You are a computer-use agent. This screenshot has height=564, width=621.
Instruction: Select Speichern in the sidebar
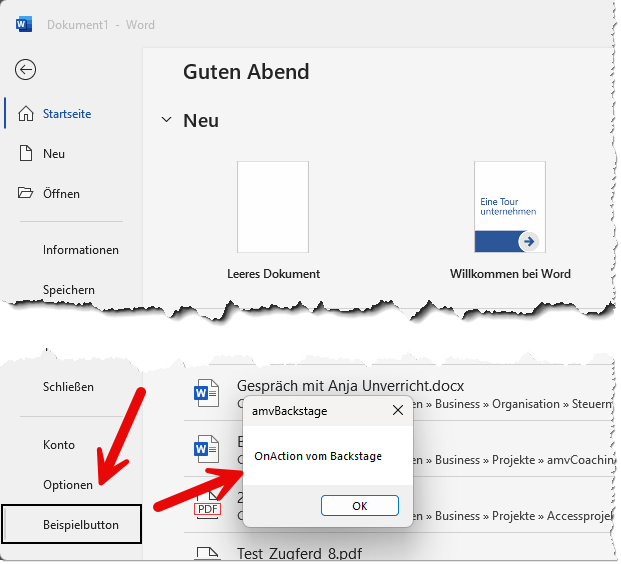[68, 290]
